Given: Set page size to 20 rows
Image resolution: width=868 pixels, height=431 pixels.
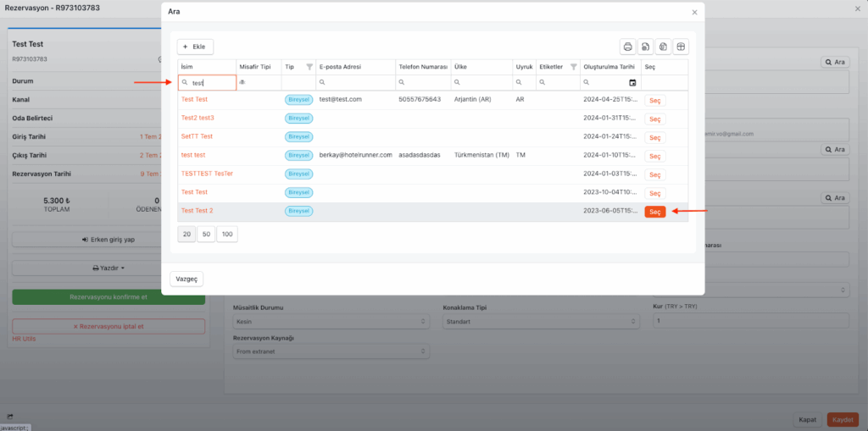Looking at the screenshot, I should pyautogui.click(x=186, y=234).
